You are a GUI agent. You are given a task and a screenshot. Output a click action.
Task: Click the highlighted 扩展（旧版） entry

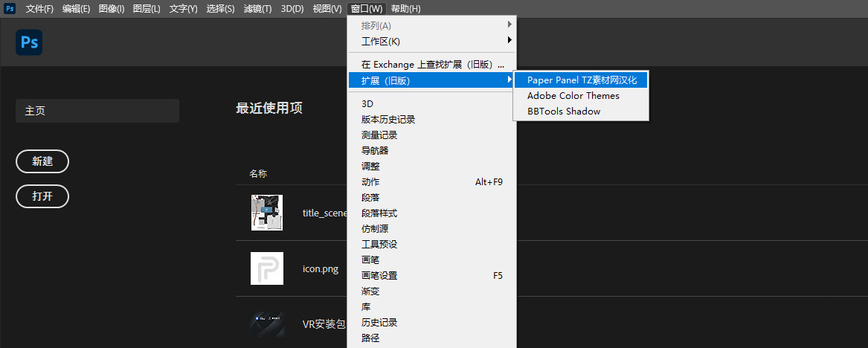point(432,80)
